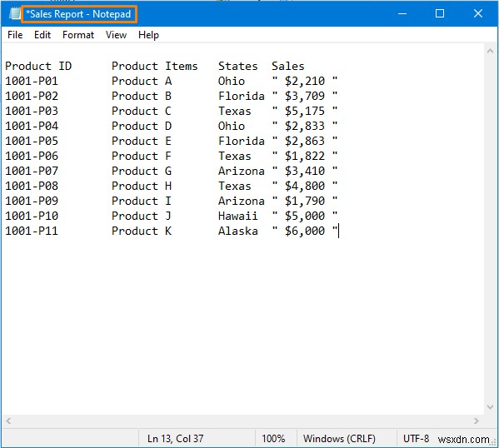Click the Notepad app icon in title bar
499x448 pixels.
tap(14, 13)
